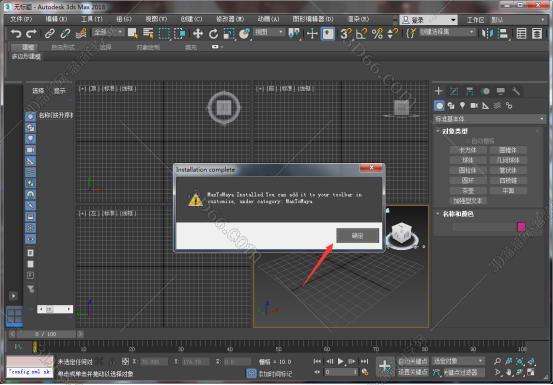Open the key filter selection dropdown in status bar
The height and width of the screenshot is (385, 553).
click(x=458, y=361)
